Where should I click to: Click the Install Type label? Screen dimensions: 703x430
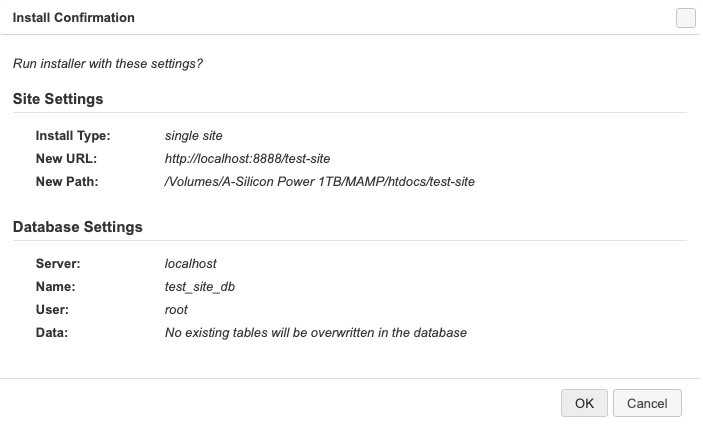click(x=73, y=135)
